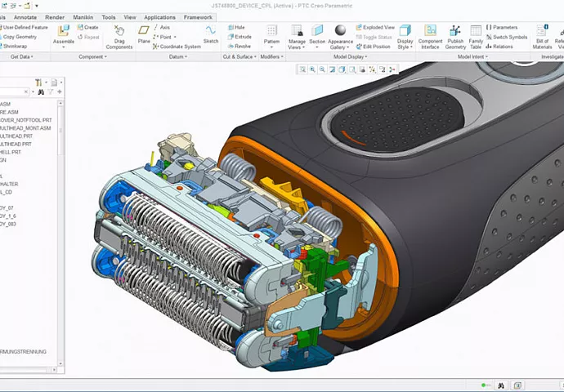Switch to the Annotate ribbon tab
The height and width of the screenshot is (392, 564).
pos(24,16)
